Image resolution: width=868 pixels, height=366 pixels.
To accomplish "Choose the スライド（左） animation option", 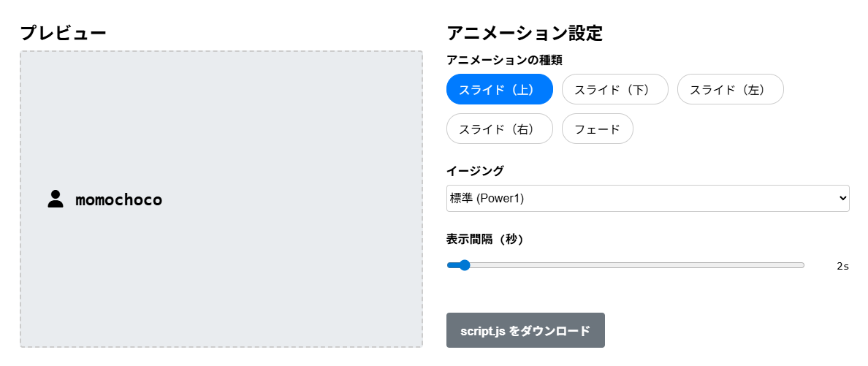I will [x=730, y=90].
